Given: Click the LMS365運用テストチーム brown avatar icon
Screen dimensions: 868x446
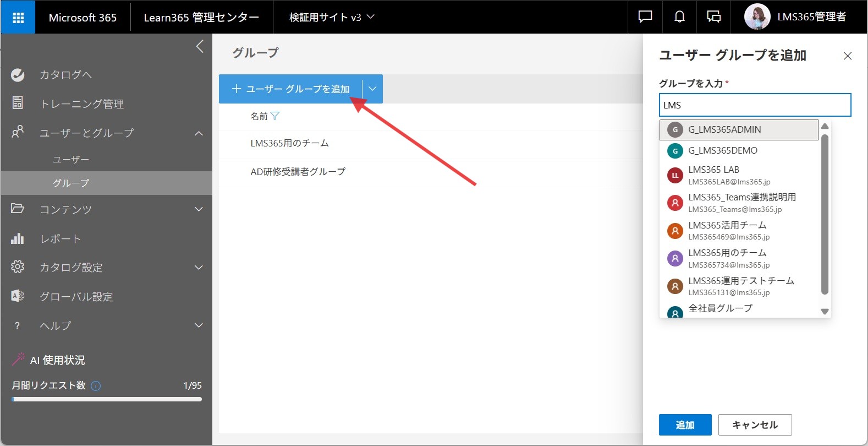Looking at the screenshot, I should point(675,286).
